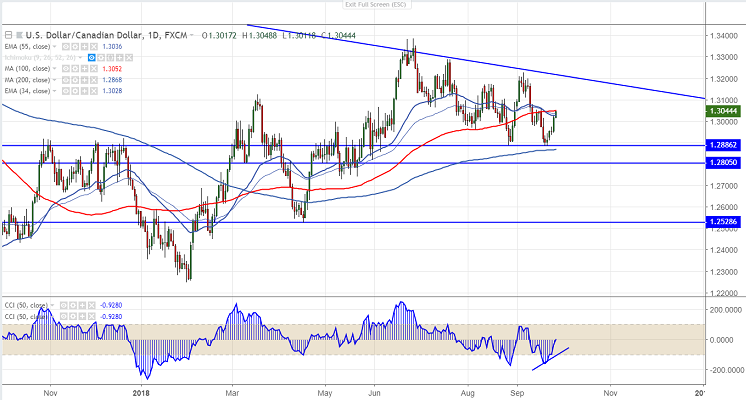This screenshot has width=746, height=400.
Task: Click the Jun label on the time axis
Action: point(374,393)
